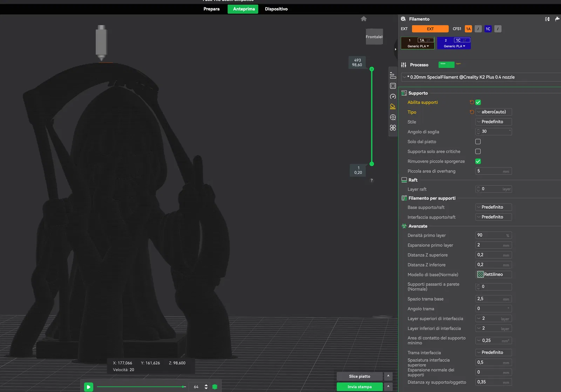The height and width of the screenshot is (392, 561).
Task: Click the Espansione primo layer field
Action: click(493, 245)
